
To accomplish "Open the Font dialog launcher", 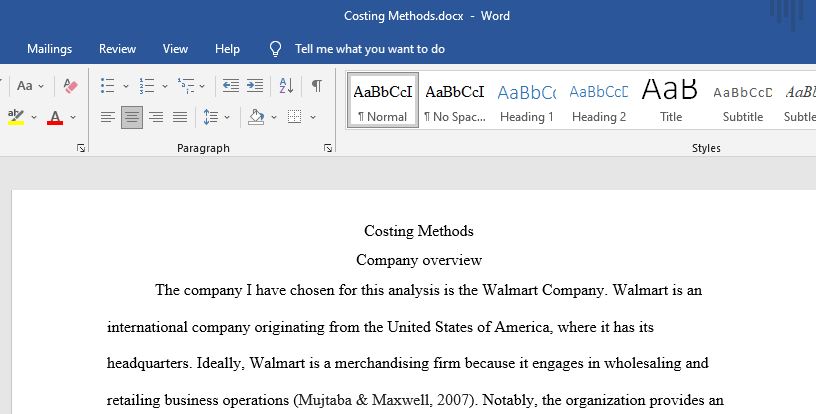I will 81,148.
